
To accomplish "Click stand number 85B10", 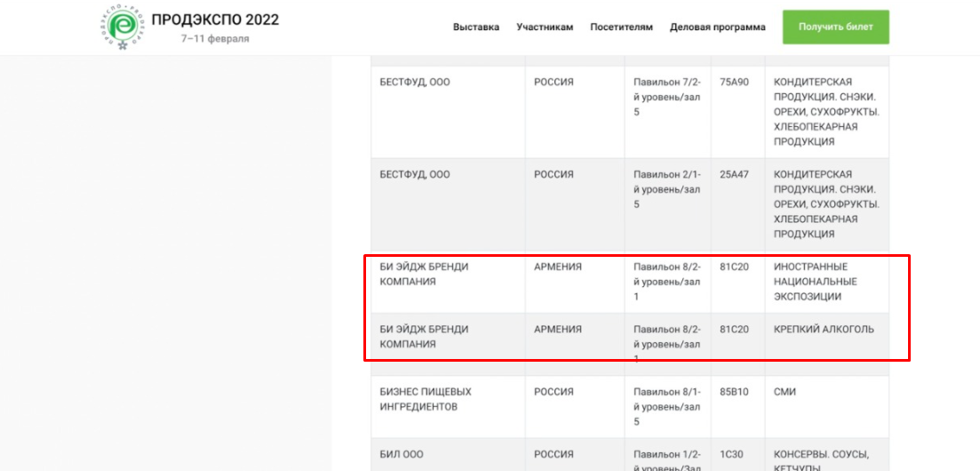I will pyautogui.click(x=734, y=392).
